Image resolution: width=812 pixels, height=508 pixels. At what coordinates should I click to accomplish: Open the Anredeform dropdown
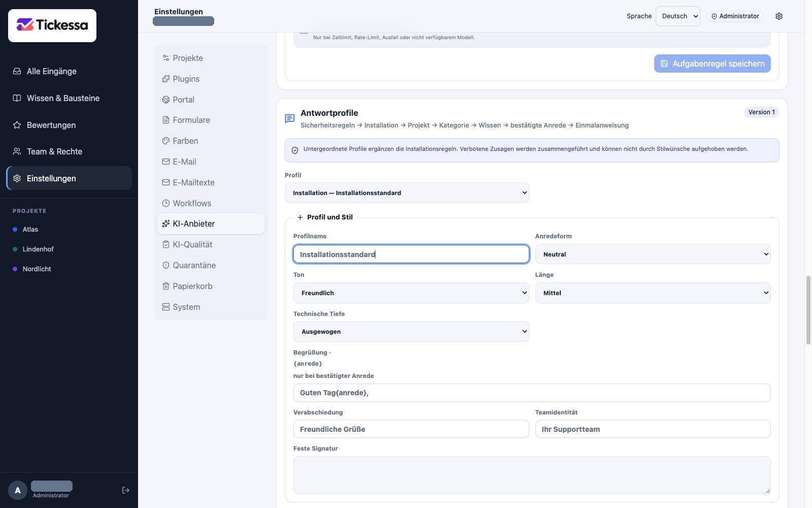(x=653, y=254)
